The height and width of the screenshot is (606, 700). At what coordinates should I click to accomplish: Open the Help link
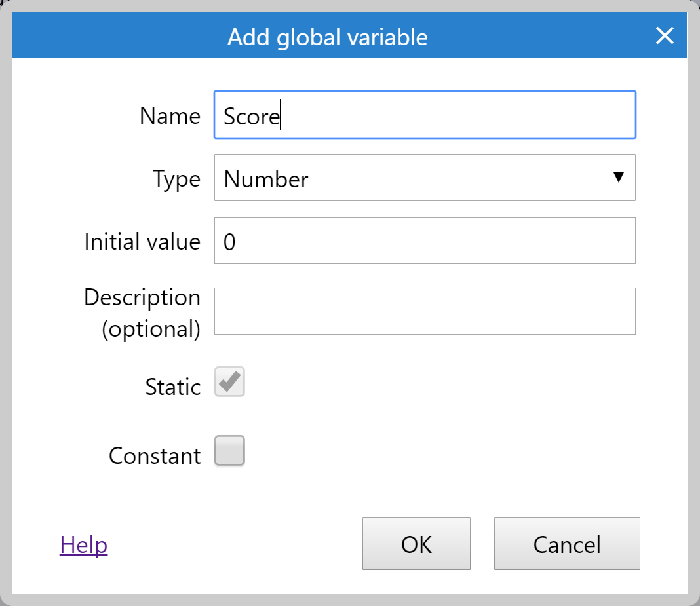coord(83,544)
